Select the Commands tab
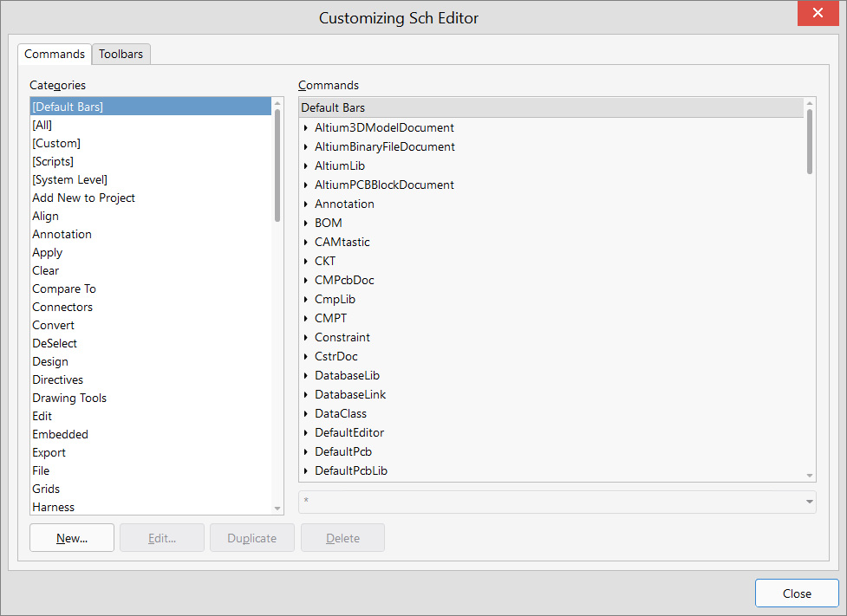The image size is (847, 616). point(55,54)
